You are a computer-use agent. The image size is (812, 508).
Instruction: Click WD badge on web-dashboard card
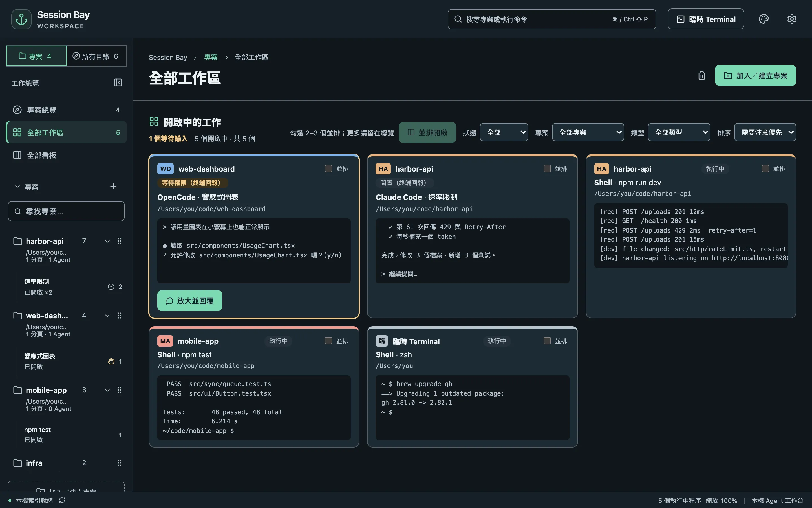[166, 169]
